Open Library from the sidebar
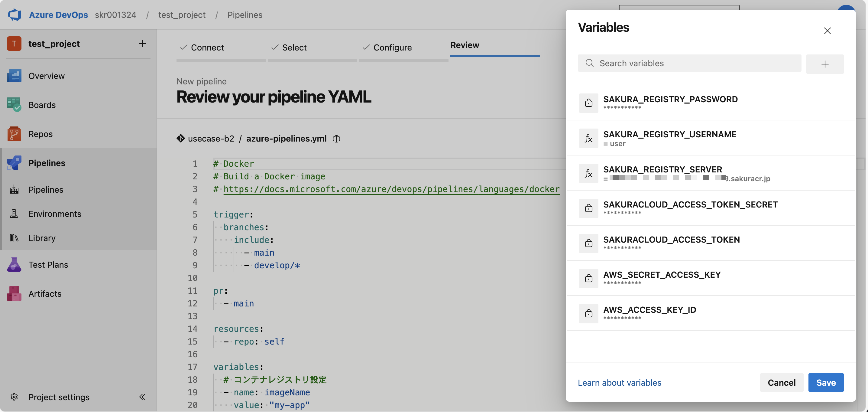Image resolution: width=868 pixels, height=412 pixels. pyautogui.click(x=41, y=238)
